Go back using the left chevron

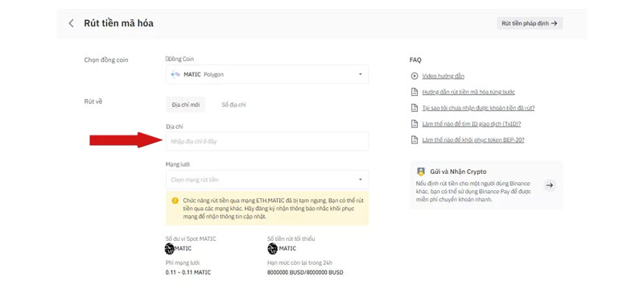[71, 23]
